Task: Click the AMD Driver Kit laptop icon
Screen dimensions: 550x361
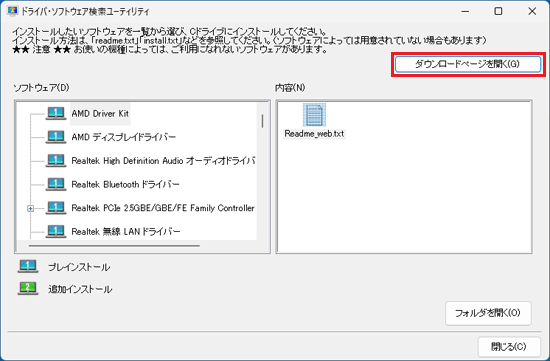Action: 56,114
